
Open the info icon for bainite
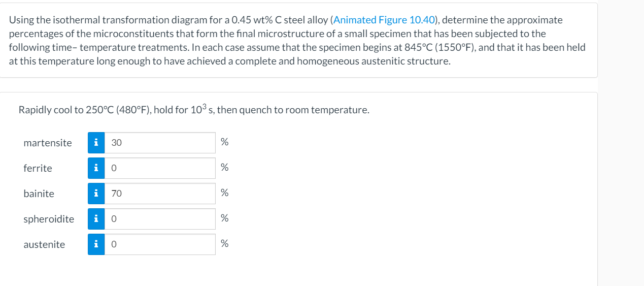pos(96,194)
